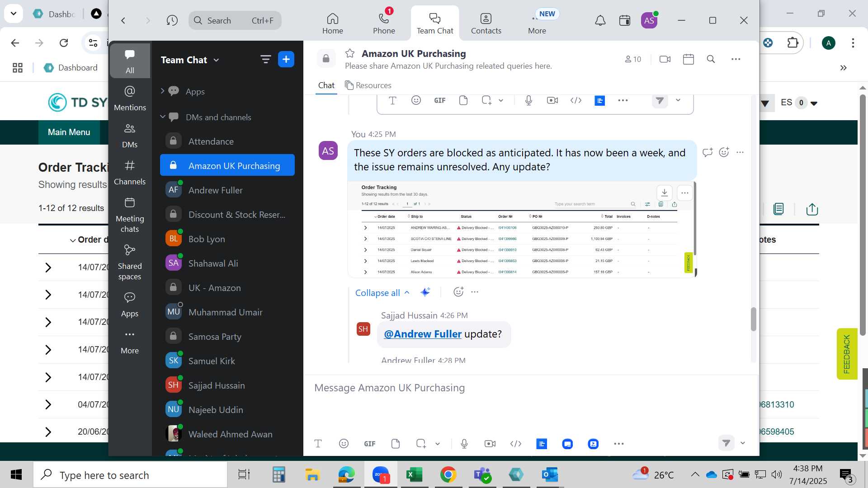Add reaction to the SY orders message

[x=724, y=152]
